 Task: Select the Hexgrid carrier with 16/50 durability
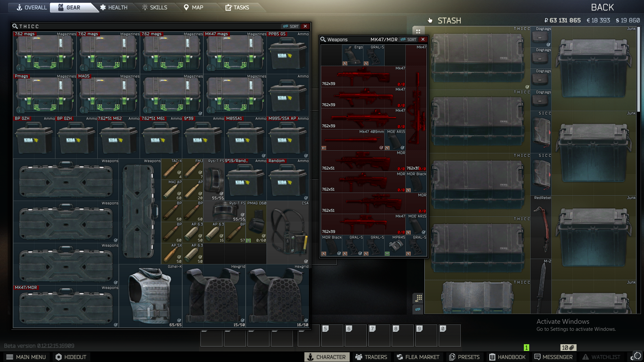(x=278, y=296)
